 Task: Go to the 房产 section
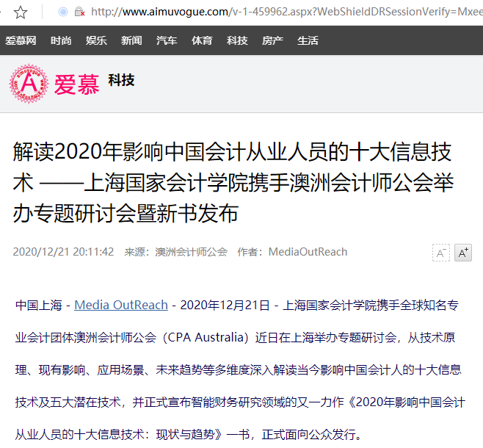point(272,40)
